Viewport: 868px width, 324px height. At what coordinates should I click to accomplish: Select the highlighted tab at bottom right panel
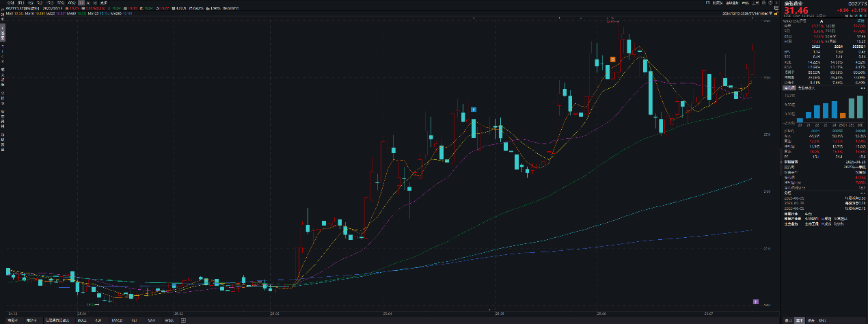[798, 320]
